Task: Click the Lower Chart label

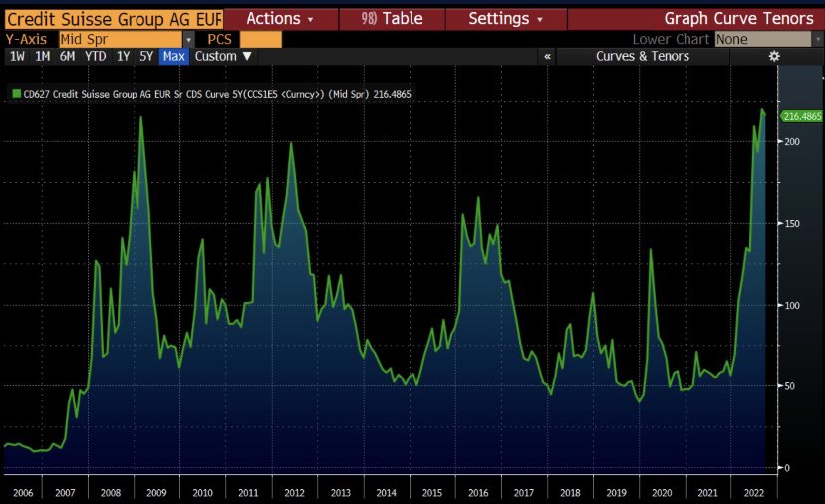Action: [x=671, y=40]
